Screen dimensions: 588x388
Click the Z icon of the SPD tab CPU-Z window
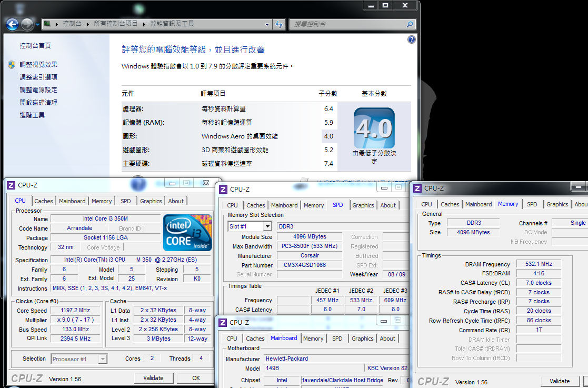point(223,190)
